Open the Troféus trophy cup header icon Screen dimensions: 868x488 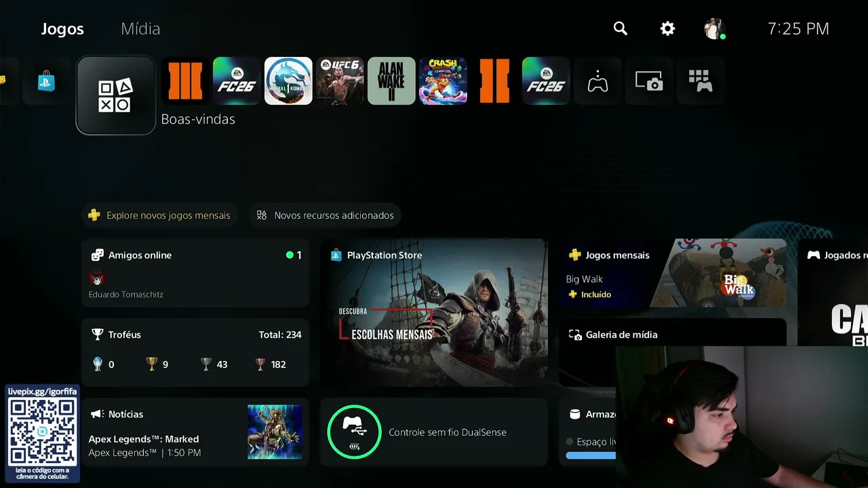98,334
